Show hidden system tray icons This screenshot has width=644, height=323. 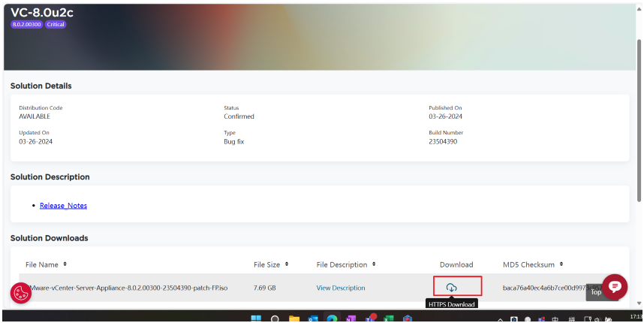pos(500,320)
